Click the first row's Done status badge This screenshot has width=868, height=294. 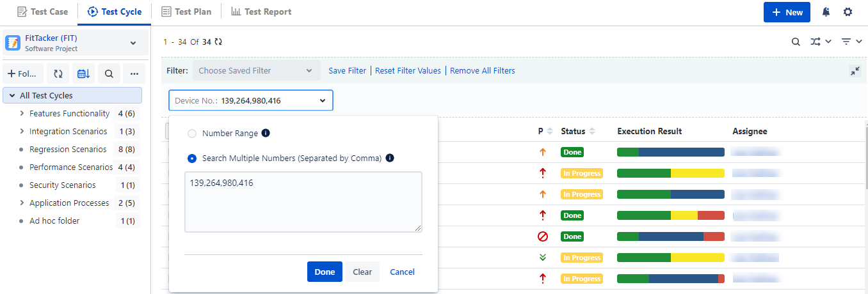572,152
